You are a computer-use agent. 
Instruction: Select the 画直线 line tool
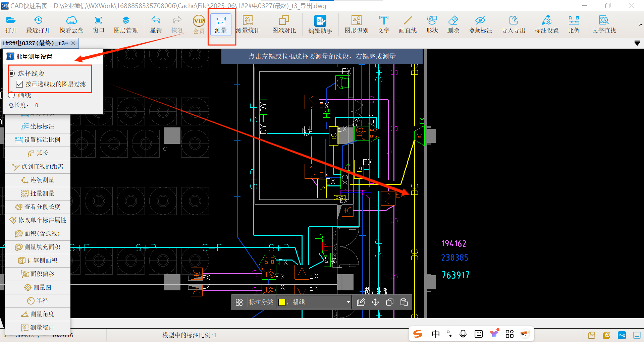tap(408, 24)
